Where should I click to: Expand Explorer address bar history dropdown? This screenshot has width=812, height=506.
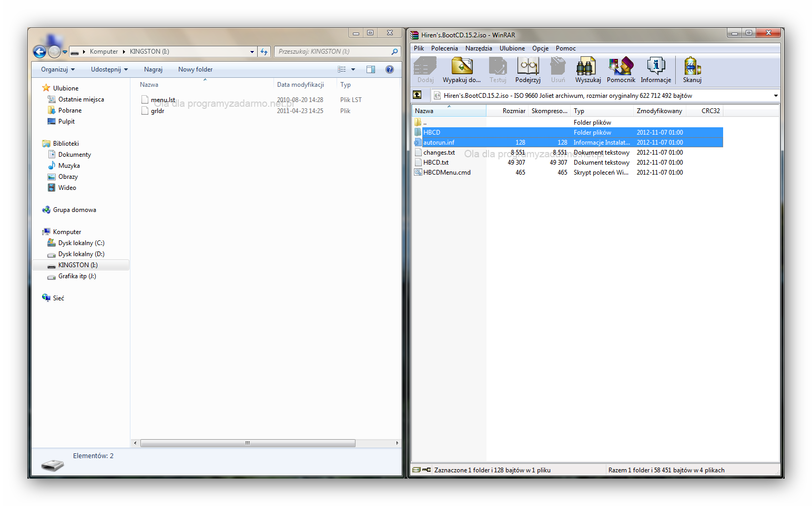252,52
